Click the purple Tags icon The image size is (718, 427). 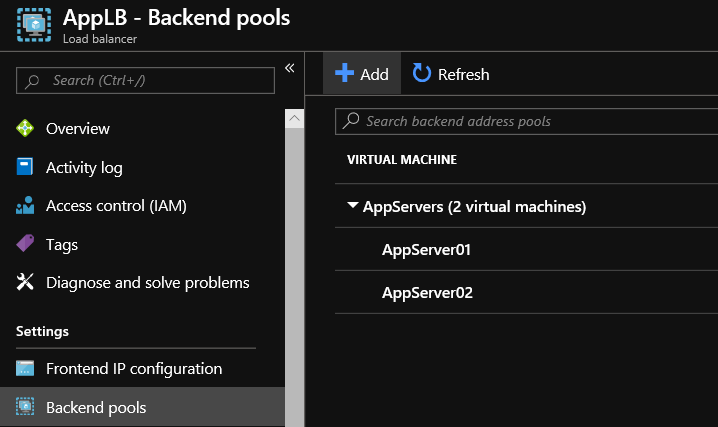click(25, 243)
